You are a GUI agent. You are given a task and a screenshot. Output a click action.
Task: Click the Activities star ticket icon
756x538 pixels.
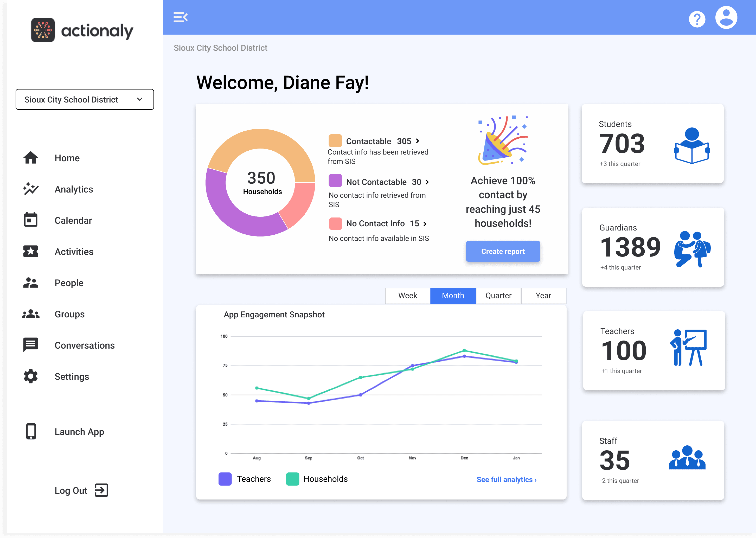coord(30,252)
